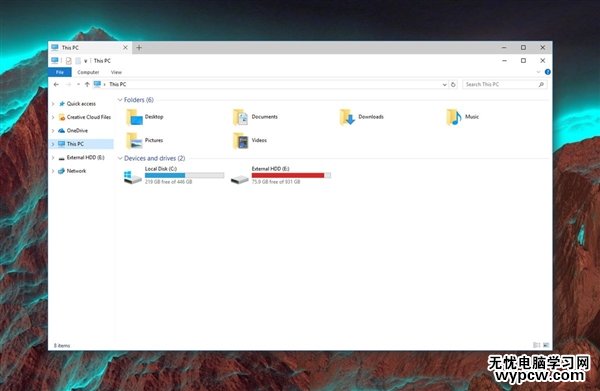Screen dimensions: 600x391
Task: Go up one level with the Up arrow
Action: (x=87, y=84)
